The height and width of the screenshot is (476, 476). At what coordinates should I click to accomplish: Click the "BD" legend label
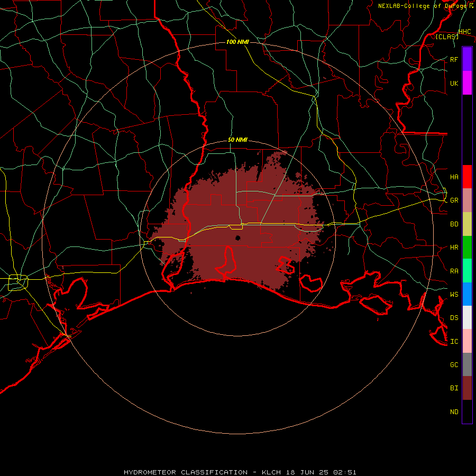click(454, 224)
